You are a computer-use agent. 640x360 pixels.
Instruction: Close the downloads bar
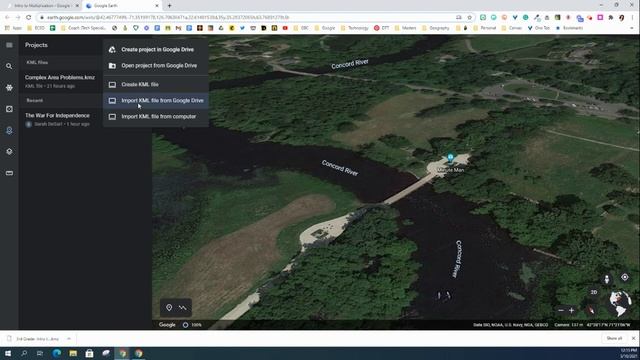pos(633,338)
